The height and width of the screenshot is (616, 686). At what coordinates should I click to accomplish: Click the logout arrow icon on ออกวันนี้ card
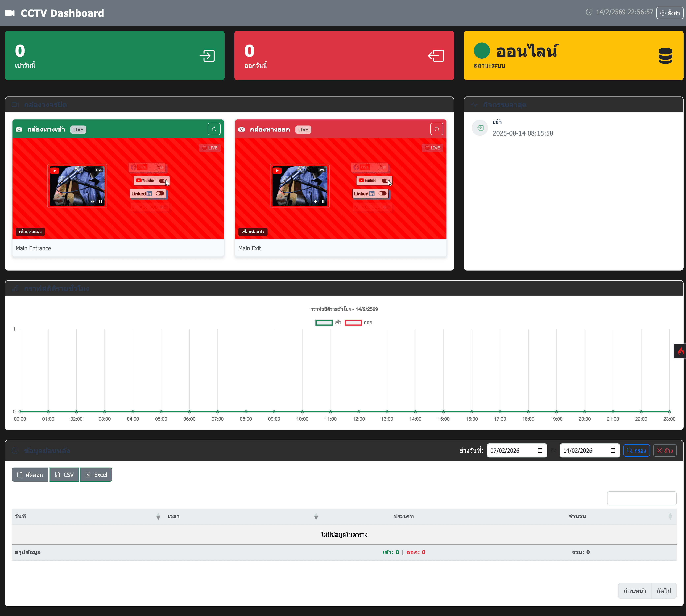[x=436, y=56]
